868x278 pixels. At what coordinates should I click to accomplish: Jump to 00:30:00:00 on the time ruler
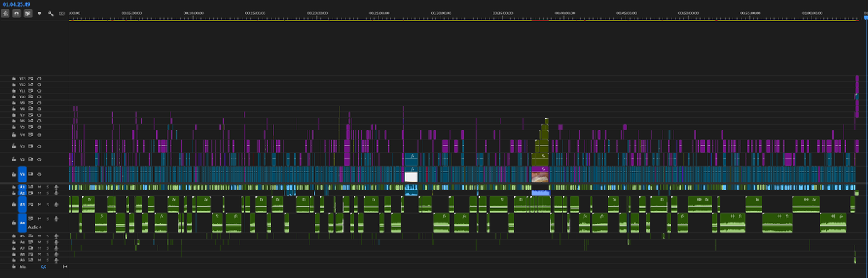[442, 13]
